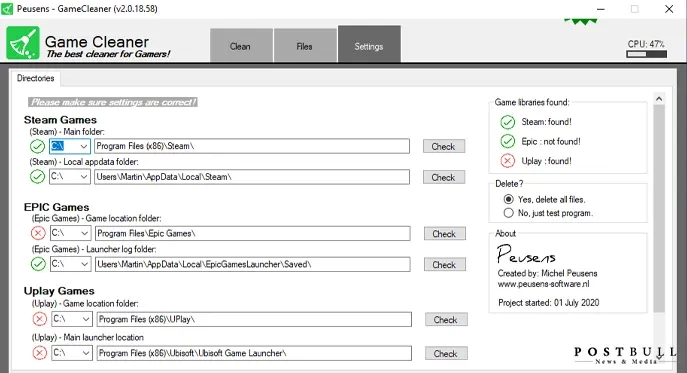Check the Epic Launcher log folder path
This screenshot has width=687, height=373.
444,264
